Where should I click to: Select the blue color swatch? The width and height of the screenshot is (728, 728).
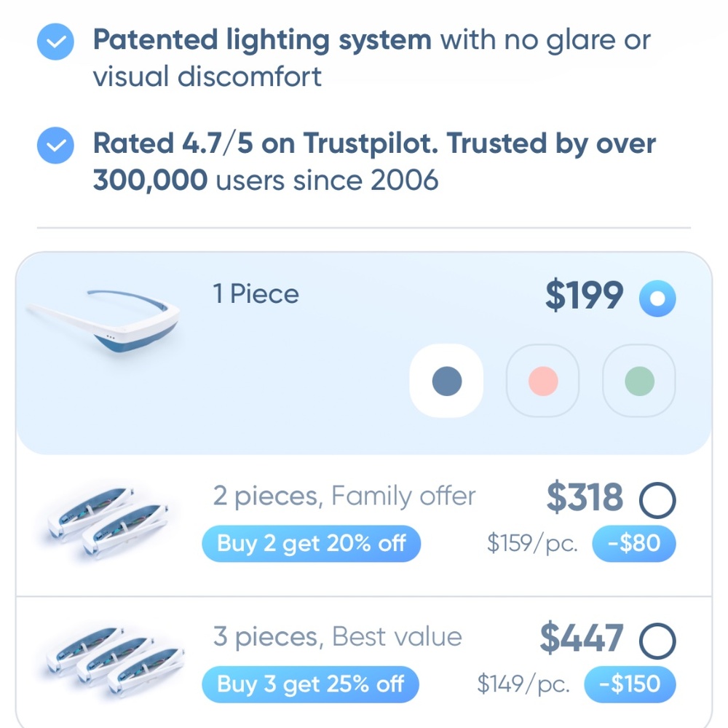(446, 379)
